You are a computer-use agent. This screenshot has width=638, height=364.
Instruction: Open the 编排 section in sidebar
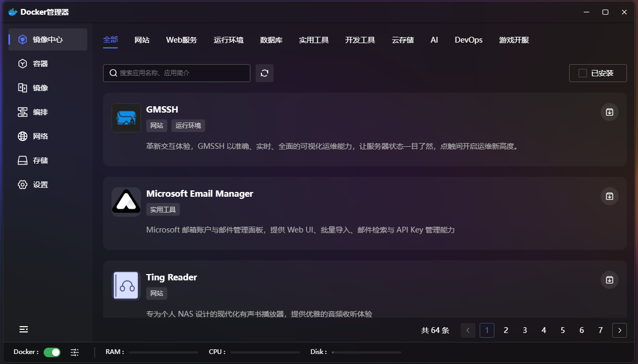(40, 112)
